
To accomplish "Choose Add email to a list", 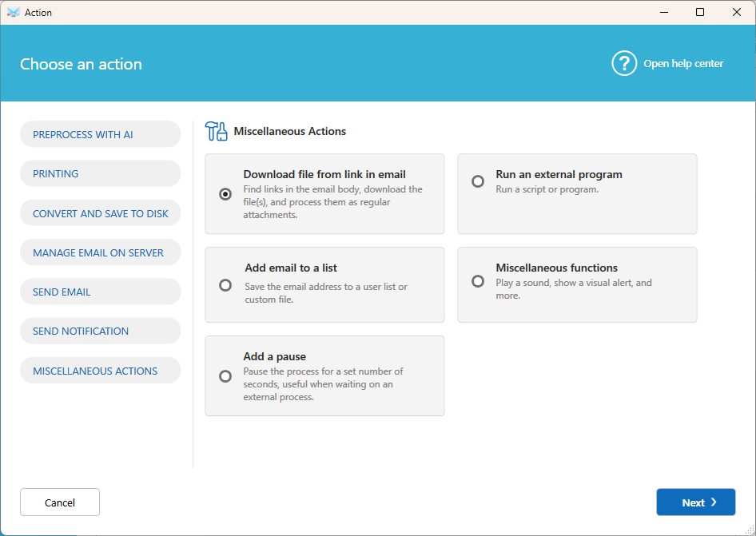I will pyautogui.click(x=225, y=285).
